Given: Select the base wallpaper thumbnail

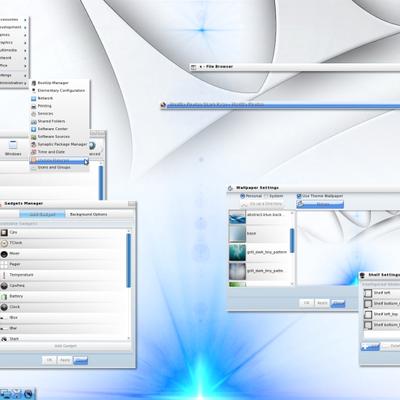Looking at the screenshot, I should tap(237, 233).
